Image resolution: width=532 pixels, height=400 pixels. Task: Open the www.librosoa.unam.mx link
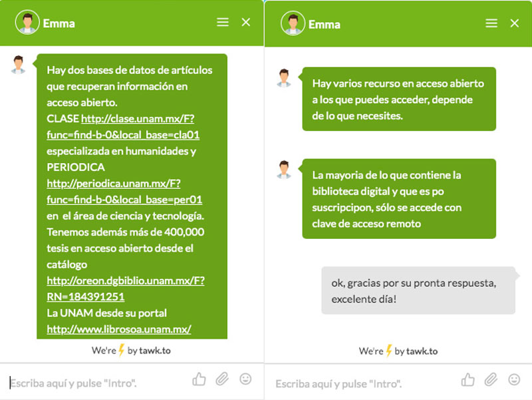click(x=119, y=329)
